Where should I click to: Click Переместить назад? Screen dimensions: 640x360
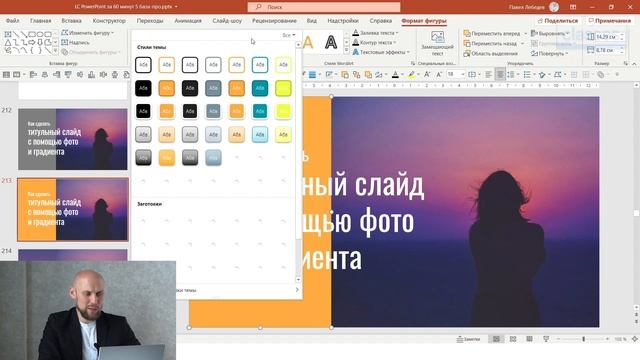point(490,43)
